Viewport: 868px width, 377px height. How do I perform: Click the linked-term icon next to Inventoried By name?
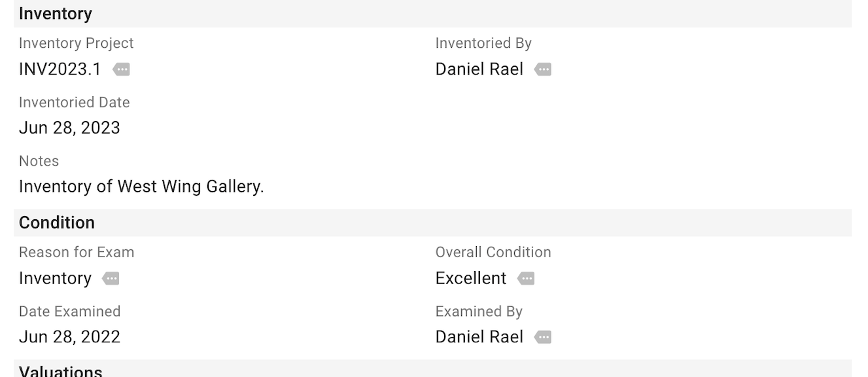pyautogui.click(x=544, y=69)
